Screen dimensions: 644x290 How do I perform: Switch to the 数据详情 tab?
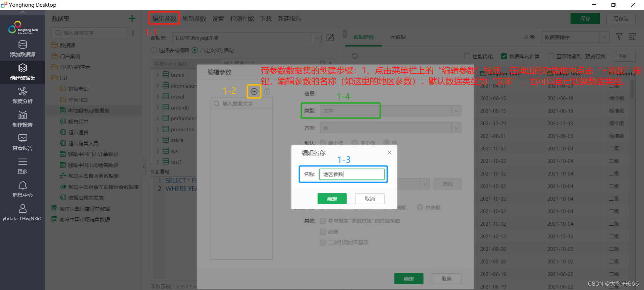coord(364,37)
